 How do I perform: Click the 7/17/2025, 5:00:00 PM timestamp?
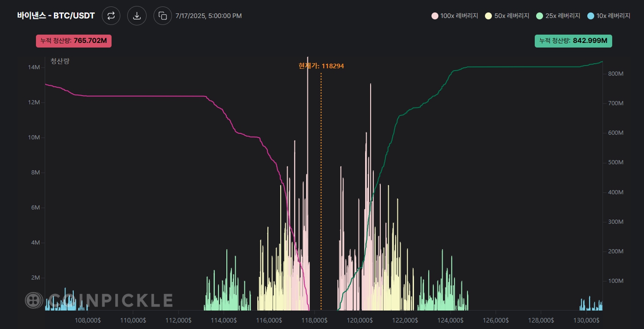[208, 16]
